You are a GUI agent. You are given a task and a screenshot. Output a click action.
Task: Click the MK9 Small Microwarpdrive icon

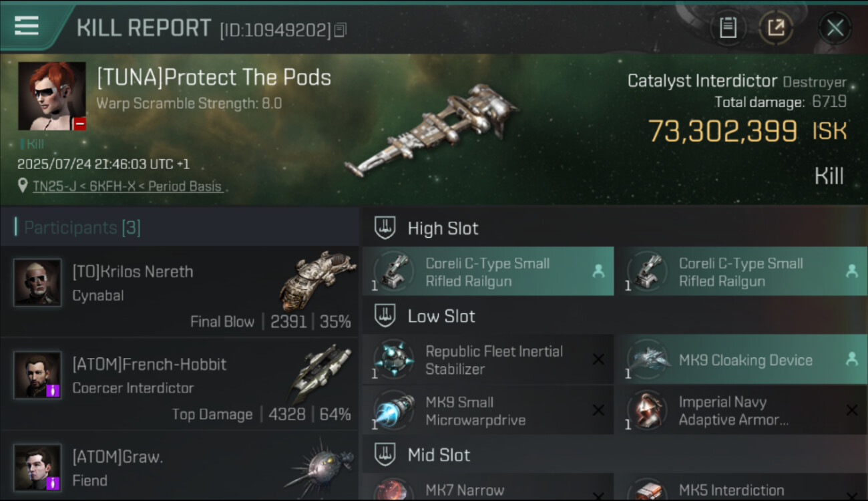tap(394, 411)
